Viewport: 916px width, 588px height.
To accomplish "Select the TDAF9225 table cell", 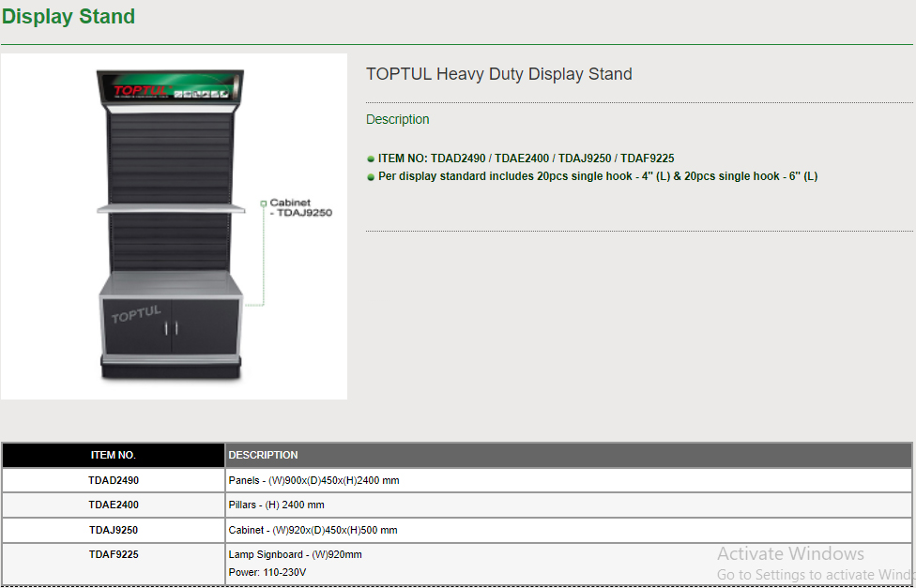I will 114,564.
